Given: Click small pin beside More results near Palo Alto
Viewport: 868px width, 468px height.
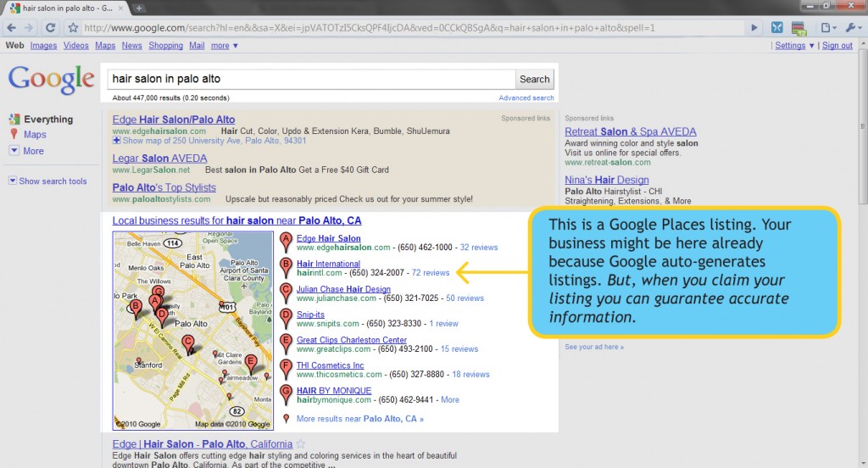Looking at the screenshot, I should pyautogui.click(x=286, y=419).
